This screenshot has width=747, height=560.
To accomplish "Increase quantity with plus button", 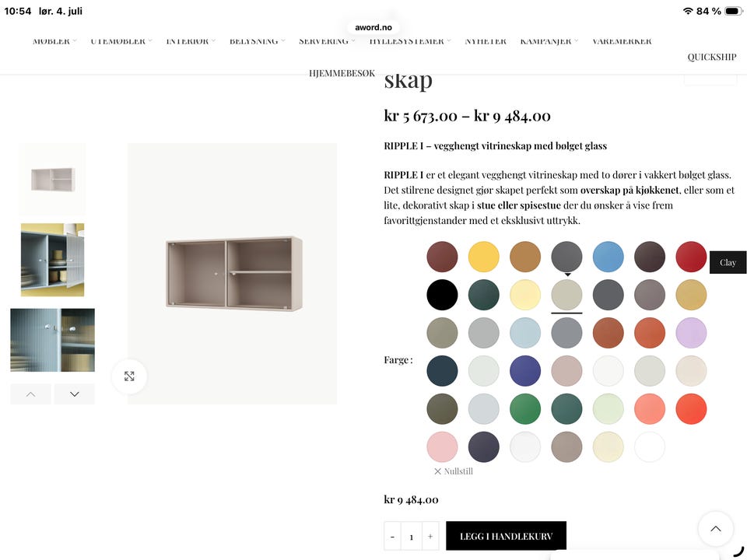I will coord(430,536).
